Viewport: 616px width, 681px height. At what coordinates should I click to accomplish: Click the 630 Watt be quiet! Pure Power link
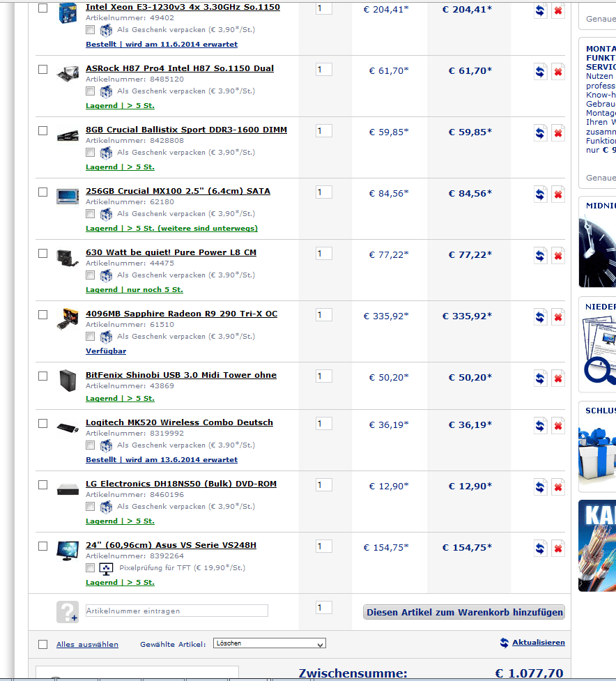click(171, 252)
